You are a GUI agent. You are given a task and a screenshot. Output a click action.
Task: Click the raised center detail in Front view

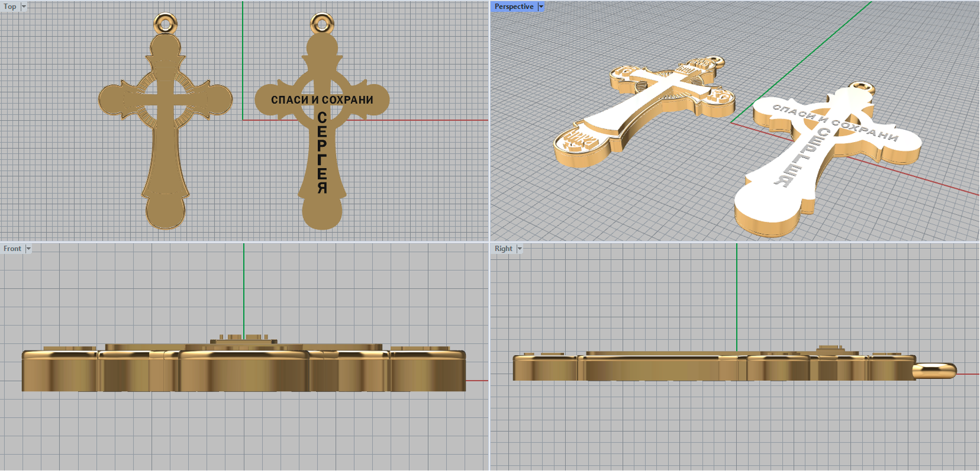[243, 339]
